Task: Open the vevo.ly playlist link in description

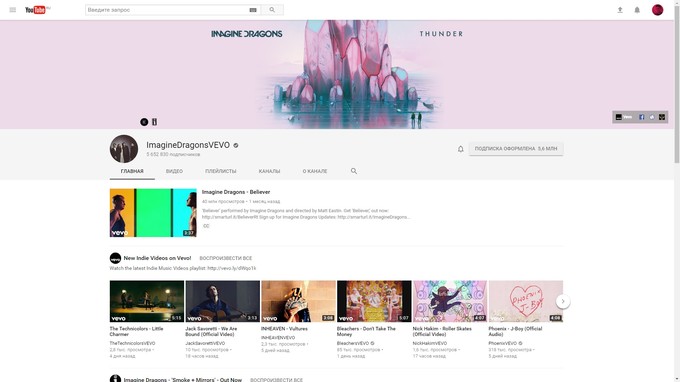Action: pyautogui.click(x=232, y=268)
